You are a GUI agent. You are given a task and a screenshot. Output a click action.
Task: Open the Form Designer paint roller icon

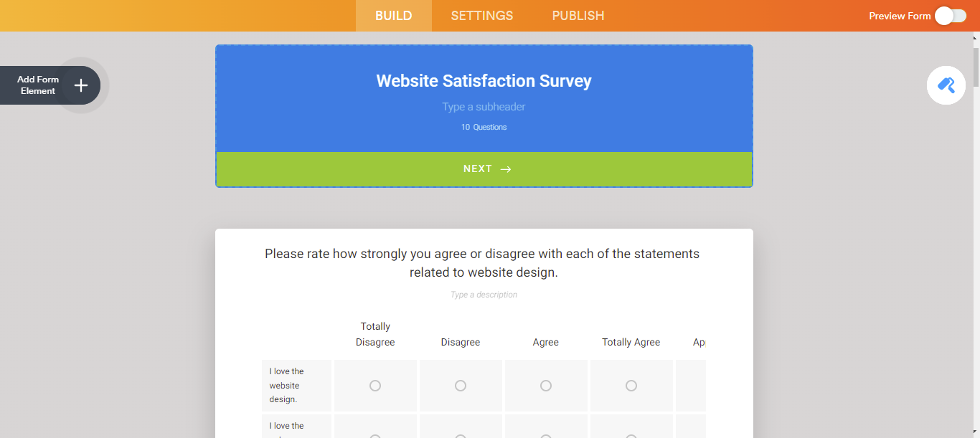point(946,85)
